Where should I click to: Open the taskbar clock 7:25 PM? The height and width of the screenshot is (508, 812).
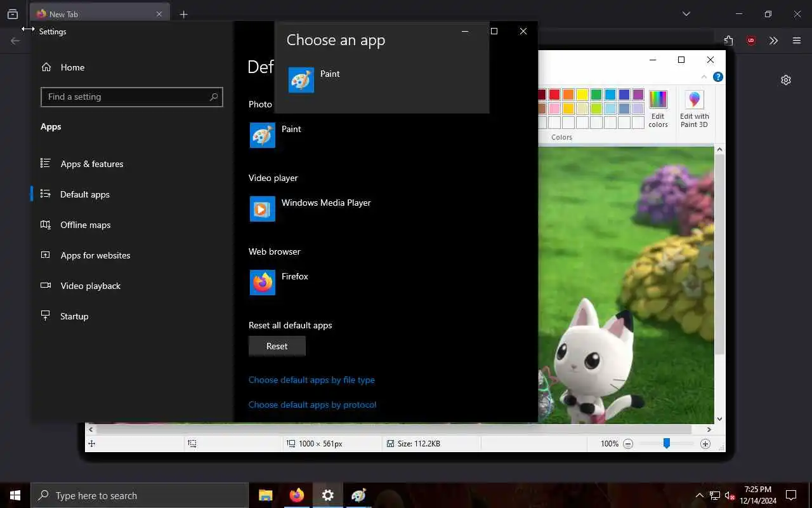tap(758, 495)
